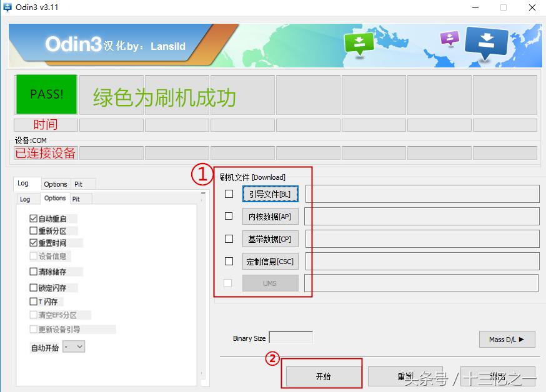The height and width of the screenshot is (392, 546).
Task: Click inside the Binary Size input field
Action: pos(291,336)
